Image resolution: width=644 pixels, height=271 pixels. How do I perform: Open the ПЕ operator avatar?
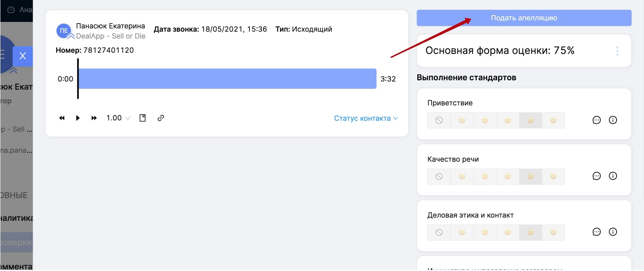coord(64,31)
